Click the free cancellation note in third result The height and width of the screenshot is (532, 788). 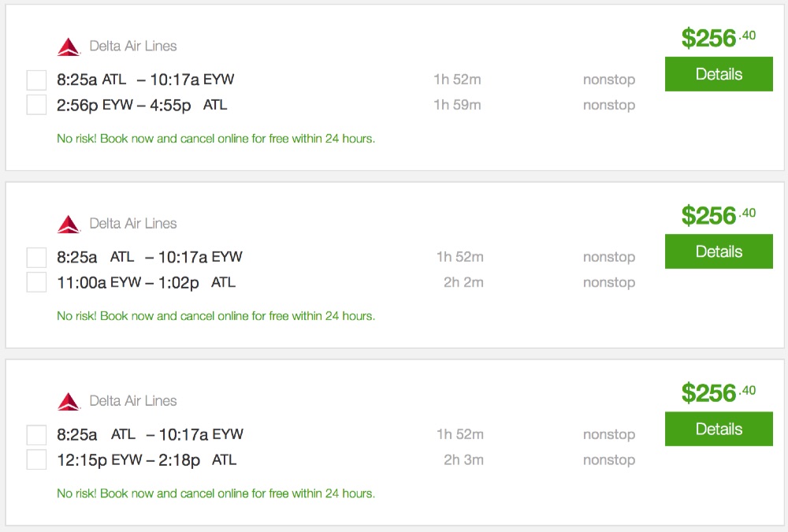coord(216,493)
